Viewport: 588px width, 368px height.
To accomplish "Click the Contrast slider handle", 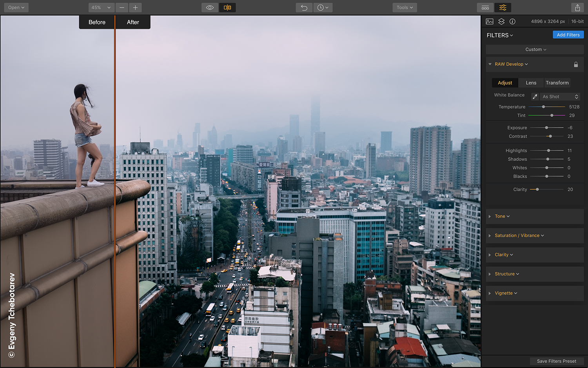I will (x=550, y=137).
